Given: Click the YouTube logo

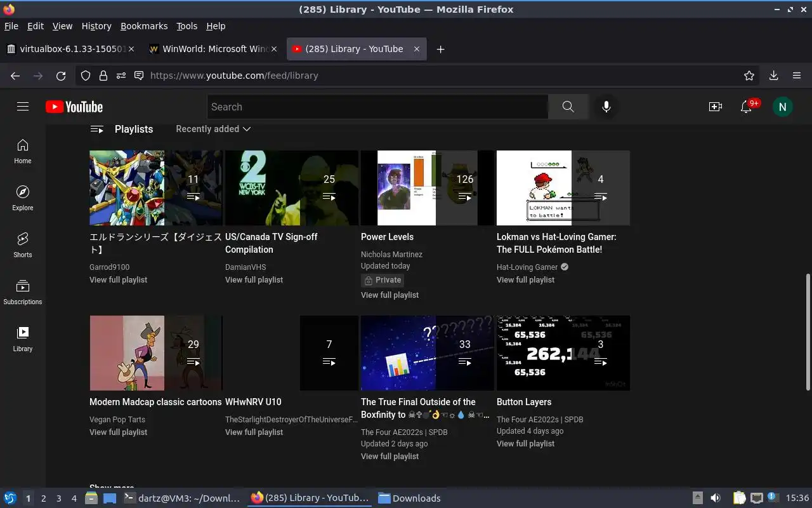Looking at the screenshot, I should tap(74, 107).
